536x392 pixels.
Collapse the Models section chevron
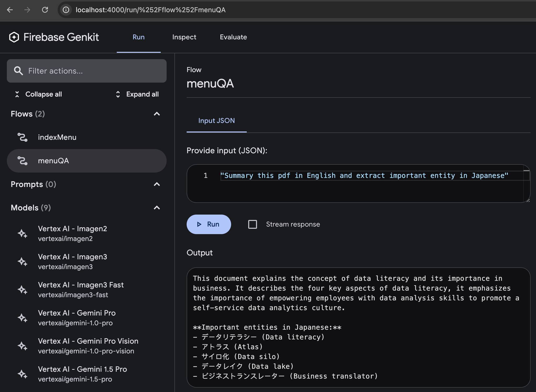pos(157,208)
